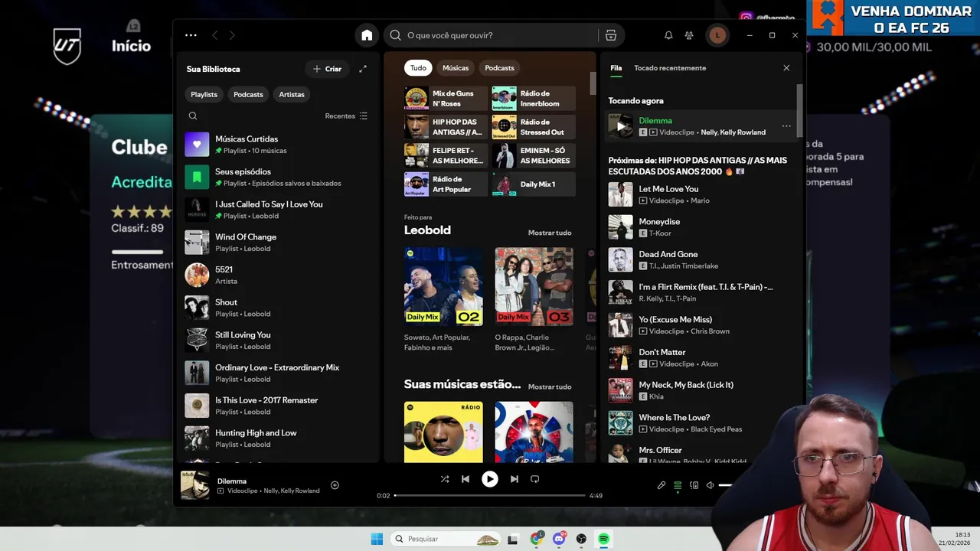
Task: Open Músicas Curtidas playlist
Action: point(278,145)
